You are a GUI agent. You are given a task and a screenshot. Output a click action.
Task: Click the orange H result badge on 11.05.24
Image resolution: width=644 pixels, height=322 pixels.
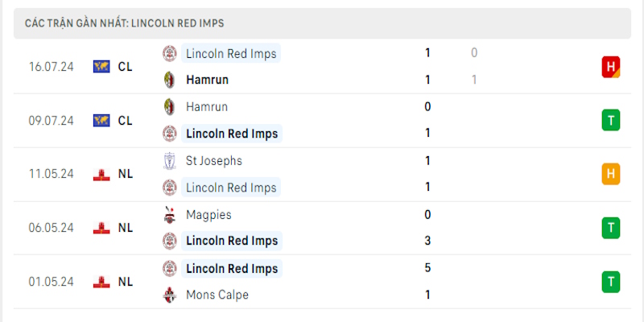(610, 174)
